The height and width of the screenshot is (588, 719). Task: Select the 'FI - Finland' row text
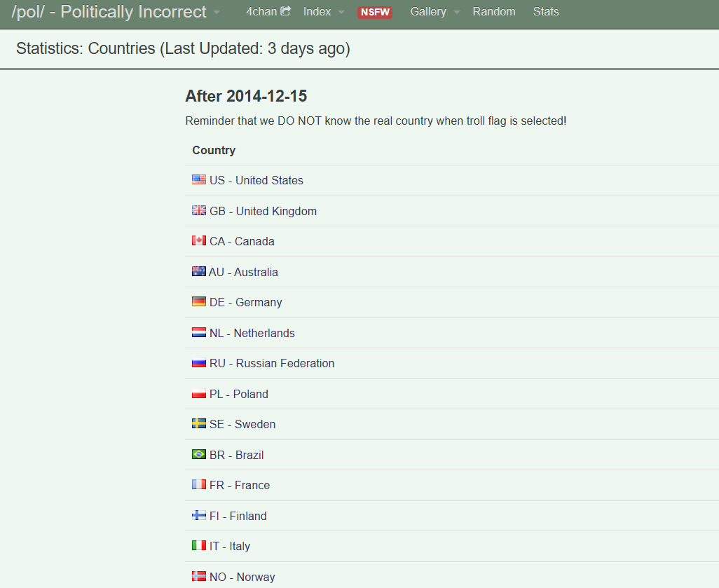point(238,516)
